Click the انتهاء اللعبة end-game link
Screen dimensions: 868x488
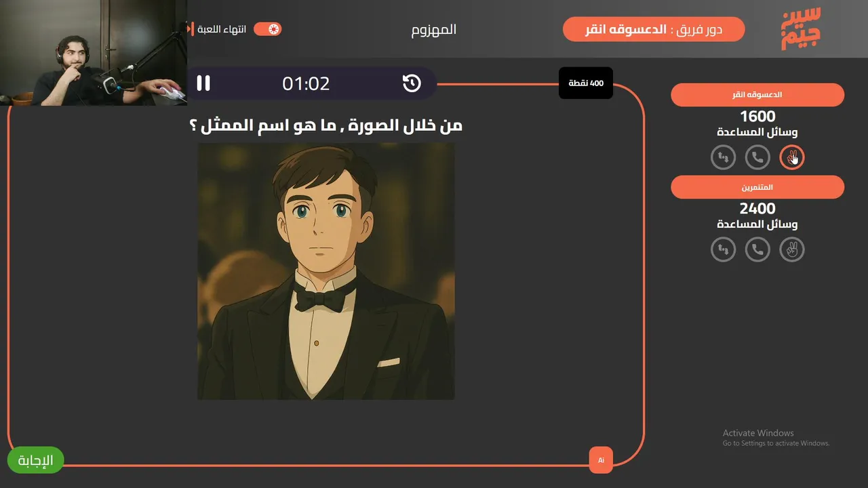click(222, 30)
